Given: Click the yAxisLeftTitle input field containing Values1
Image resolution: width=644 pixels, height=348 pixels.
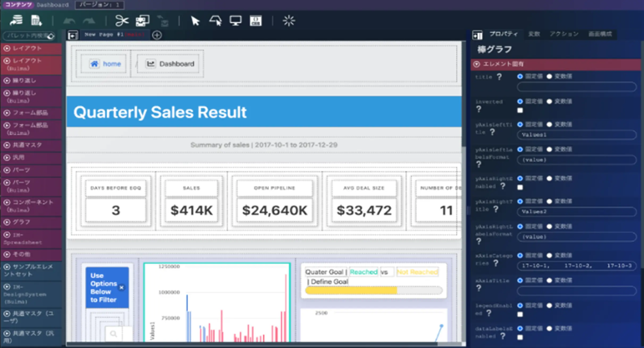Looking at the screenshot, I should pyautogui.click(x=576, y=135).
